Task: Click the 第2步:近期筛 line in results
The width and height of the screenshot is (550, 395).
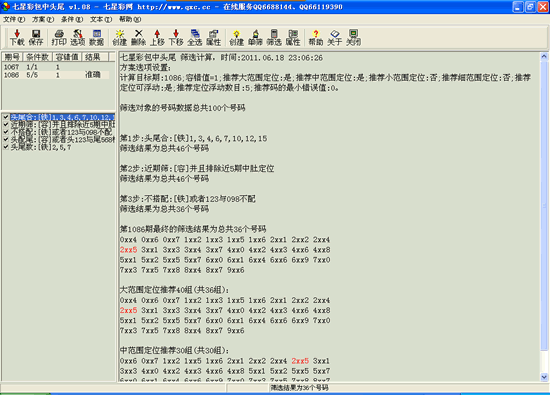Action: pyautogui.click(x=197, y=168)
